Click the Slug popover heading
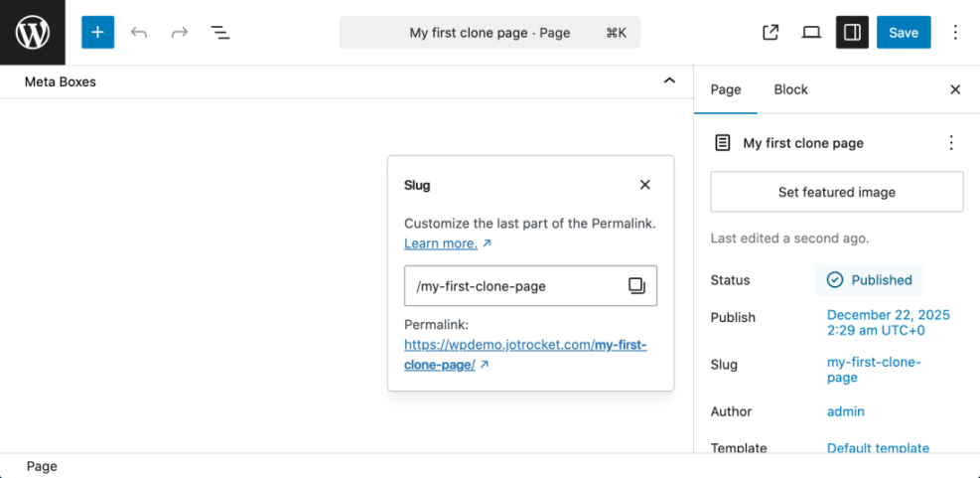 [x=417, y=185]
